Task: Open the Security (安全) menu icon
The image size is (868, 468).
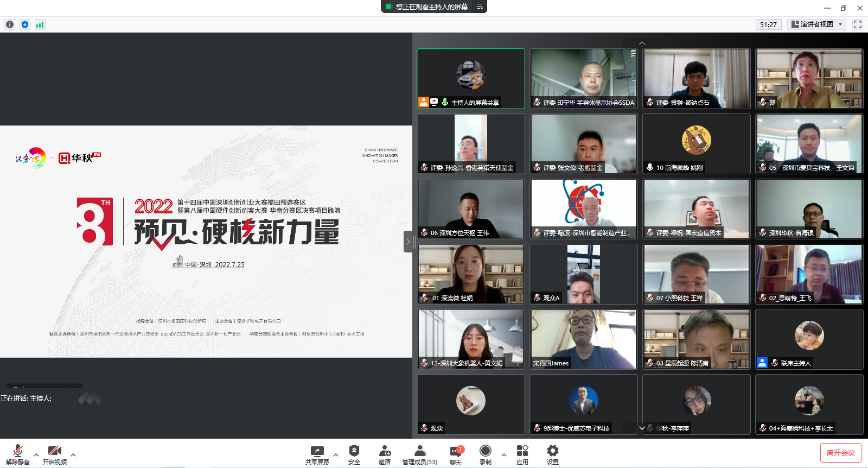Action: (x=354, y=454)
